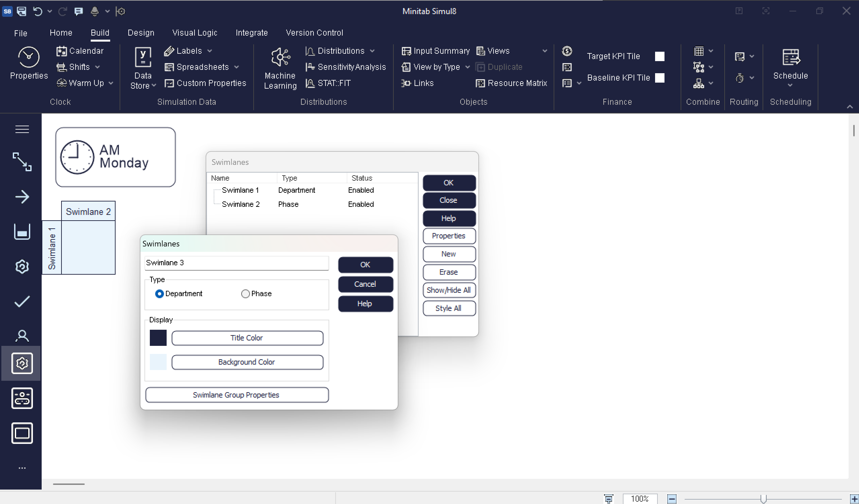Open the Calendar tool
The image size is (859, 504).
(x=80, y=51)
